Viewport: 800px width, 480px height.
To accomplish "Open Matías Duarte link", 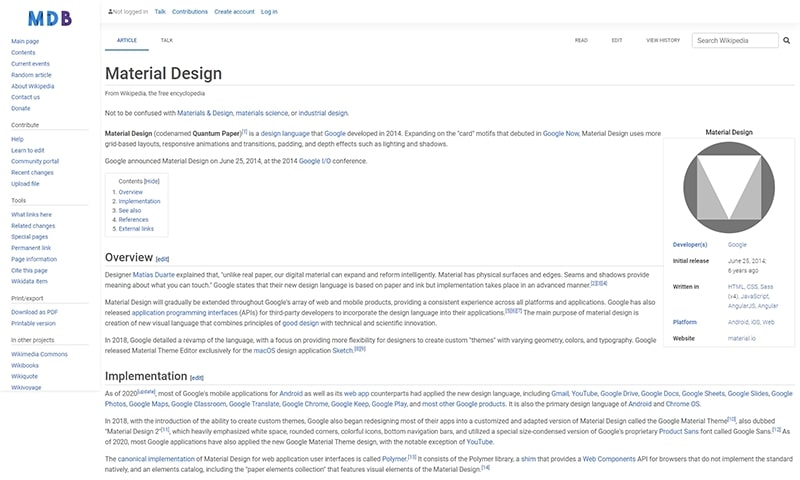I will click(x=154, y=275).
